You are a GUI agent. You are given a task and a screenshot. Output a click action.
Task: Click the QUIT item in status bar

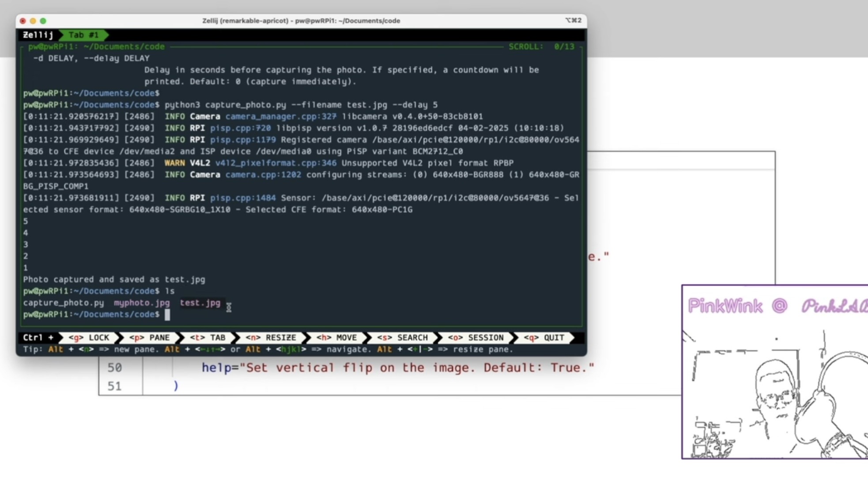pyautogui.click(x=544, y=338)
